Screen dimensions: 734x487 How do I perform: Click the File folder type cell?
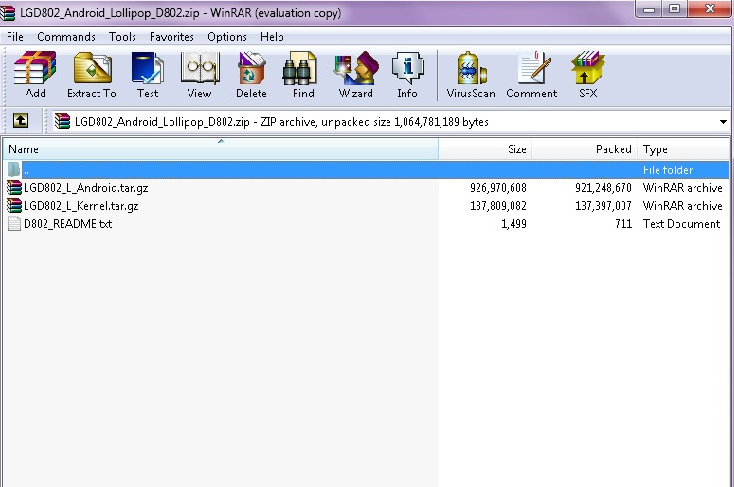tap(668, 170)
